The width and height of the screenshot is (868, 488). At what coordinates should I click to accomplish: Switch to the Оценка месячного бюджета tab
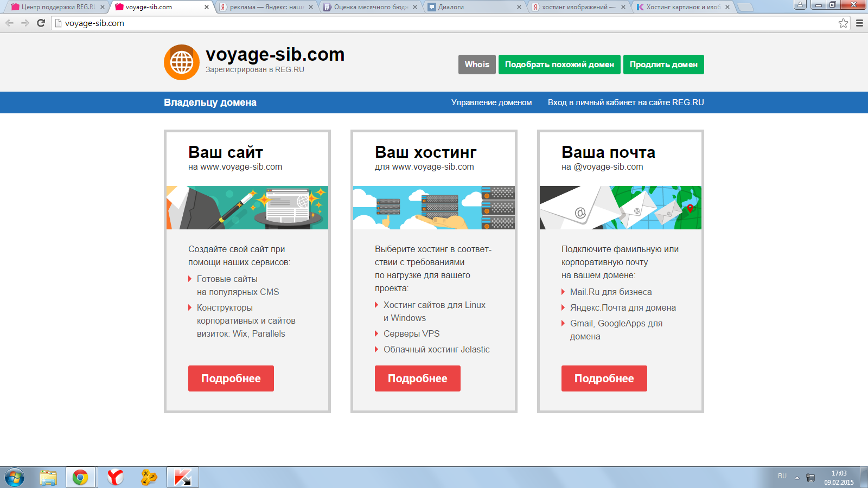pyautogui.click(x=370, y=7)
